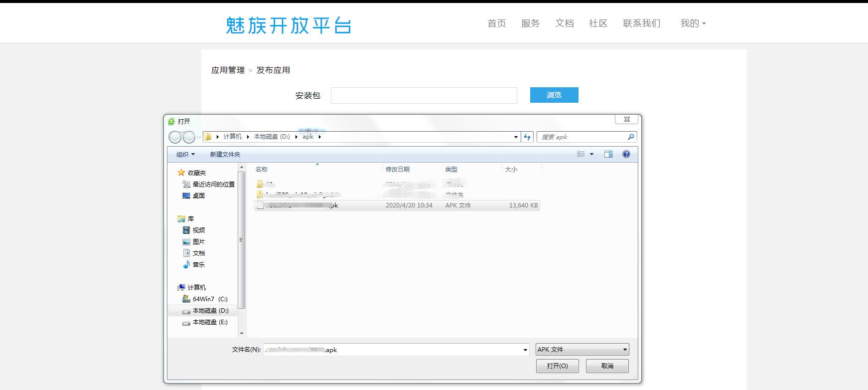Image resolution: width=868 pixels, height=390 pixels.
Task: Click 计算机 in the address breadcrumb
Action: [232, 137]
